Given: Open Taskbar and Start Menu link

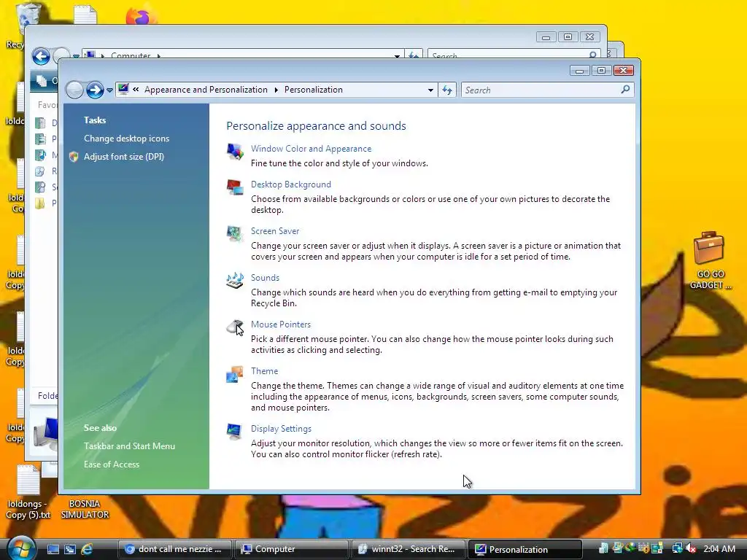Looking at the screenshot, I should 129,446.
